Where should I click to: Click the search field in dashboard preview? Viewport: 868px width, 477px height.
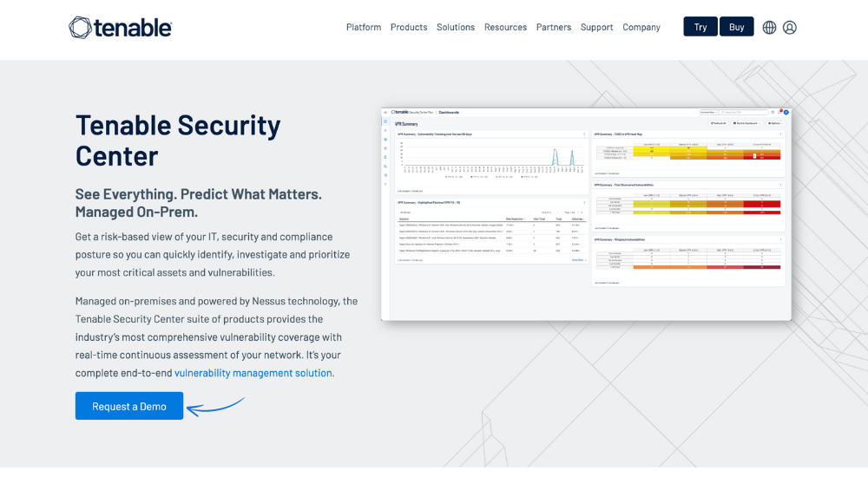tap(744, 112)
